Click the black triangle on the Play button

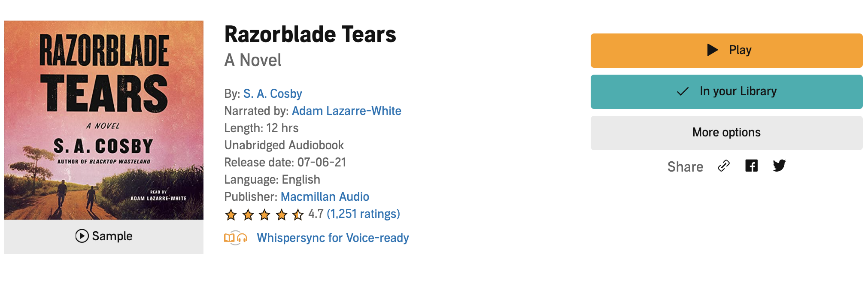713,50
